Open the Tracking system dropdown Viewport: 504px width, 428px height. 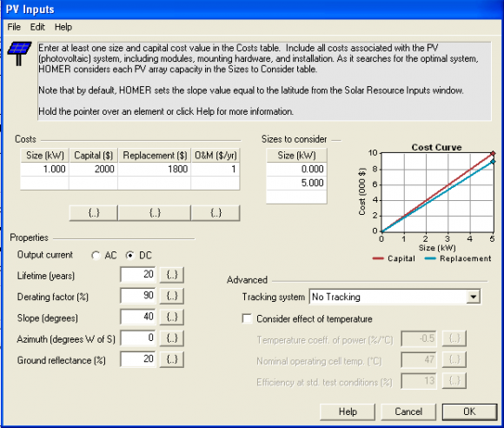[473, 297]
